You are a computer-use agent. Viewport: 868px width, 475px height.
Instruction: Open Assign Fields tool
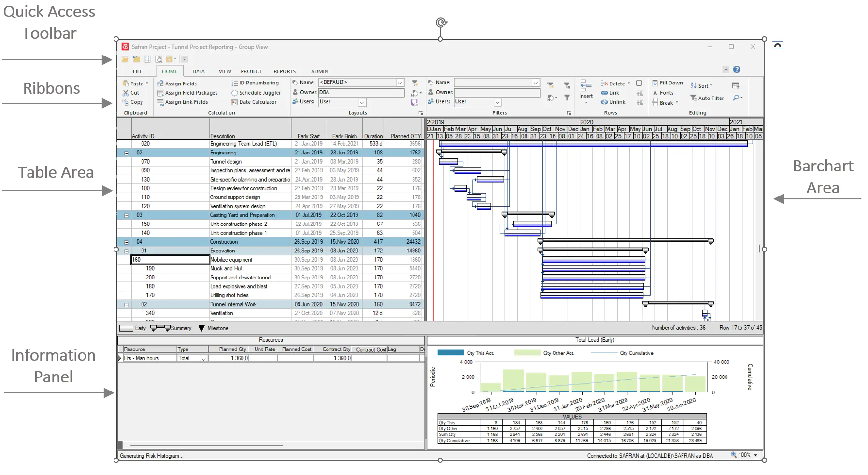177,84
